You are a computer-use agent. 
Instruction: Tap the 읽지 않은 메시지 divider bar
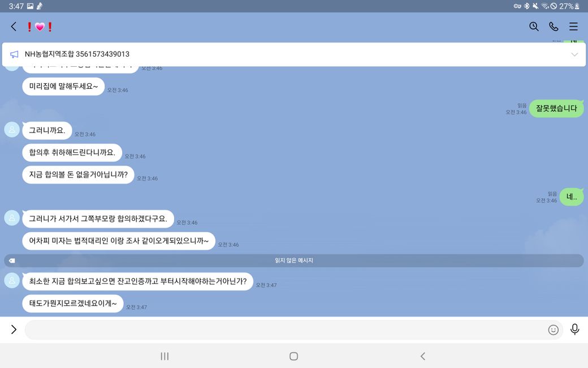pyautogui.click(x=294, y=260)
